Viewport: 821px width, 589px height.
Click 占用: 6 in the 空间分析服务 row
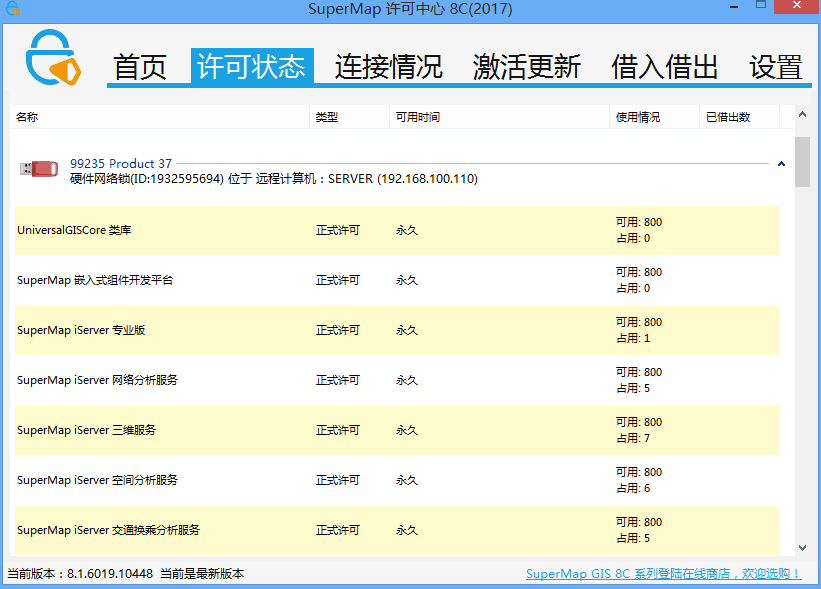coord(633,488)
